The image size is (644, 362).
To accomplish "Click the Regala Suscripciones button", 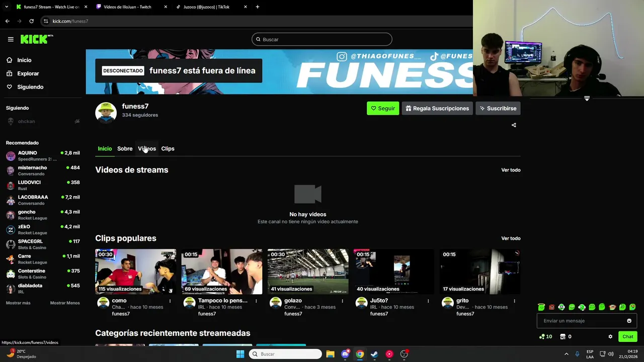I will pos(437,108).
